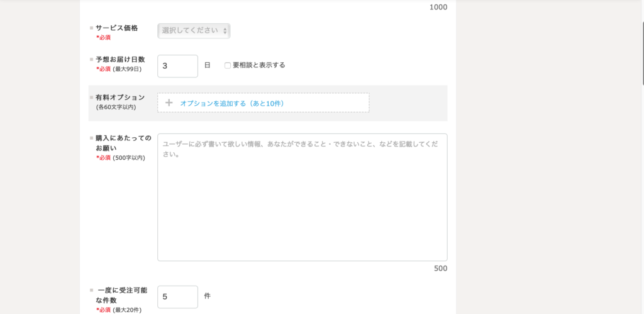The image size is (644, 314).
Task: Click the square bullet beside 一度に受注可能な件数
Action: (x=91, y=291)
